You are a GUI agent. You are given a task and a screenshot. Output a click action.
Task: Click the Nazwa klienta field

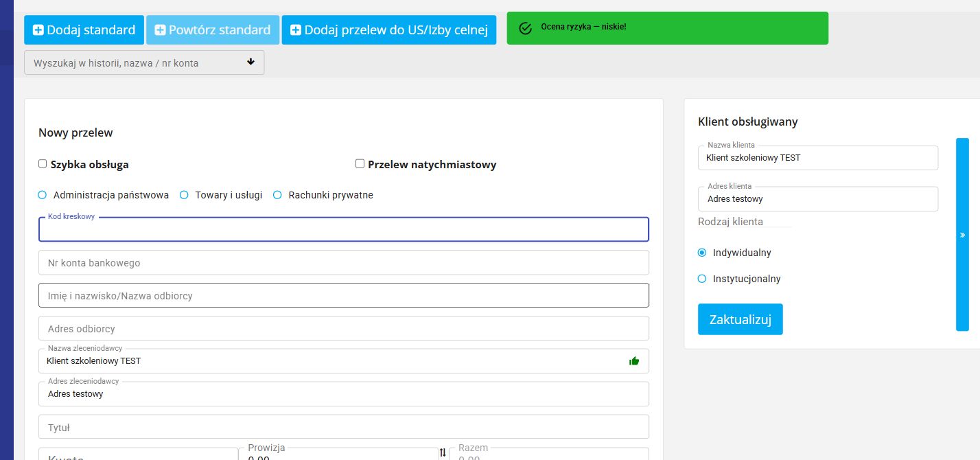coord(818,158)
